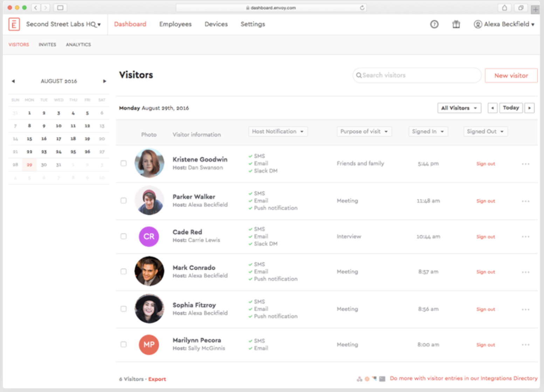Check Mark Conrado's row checkbox
The height and width of the screenshot is (392, 544).
(x=123, y=271)
